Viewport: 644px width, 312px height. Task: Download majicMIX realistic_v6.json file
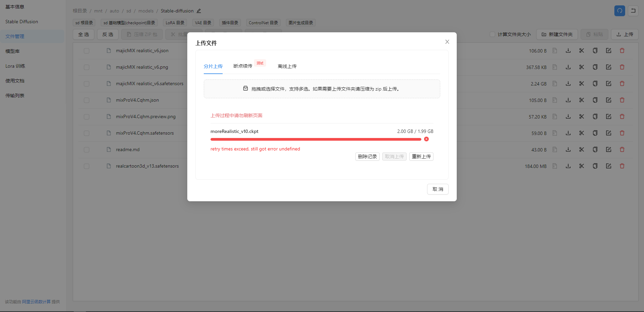coord(568,51)
